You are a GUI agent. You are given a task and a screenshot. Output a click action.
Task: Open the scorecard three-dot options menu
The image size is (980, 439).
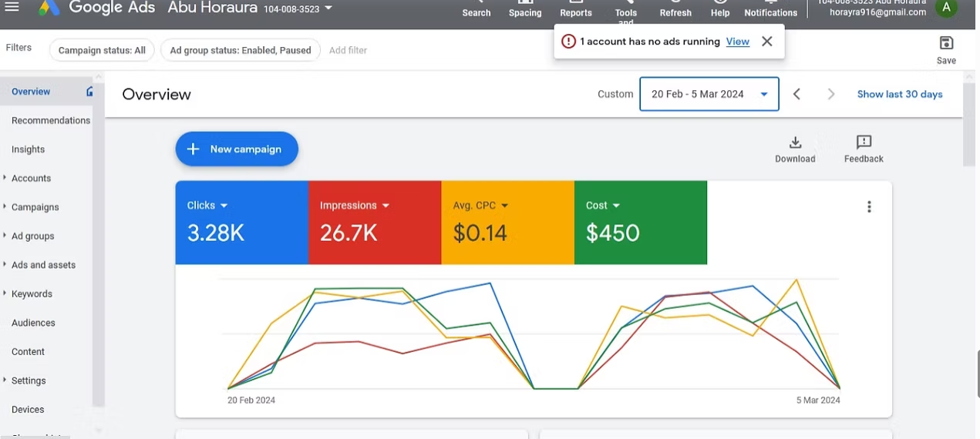(x=869, y=206)
